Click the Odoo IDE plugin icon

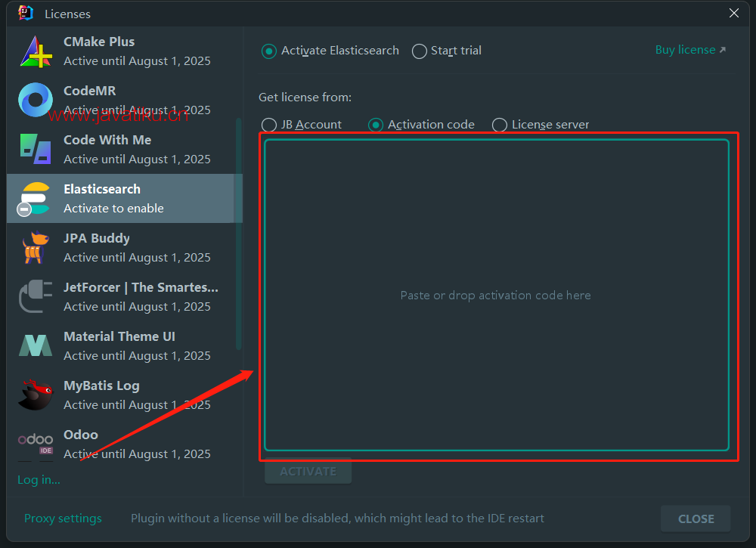[x=36, y=444]
